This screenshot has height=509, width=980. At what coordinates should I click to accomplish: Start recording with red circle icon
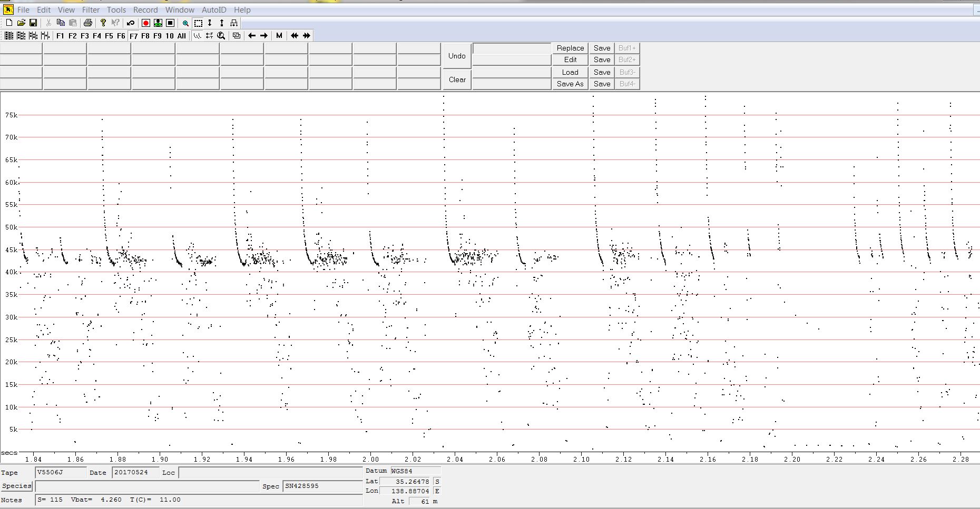[x=146, y=23]
